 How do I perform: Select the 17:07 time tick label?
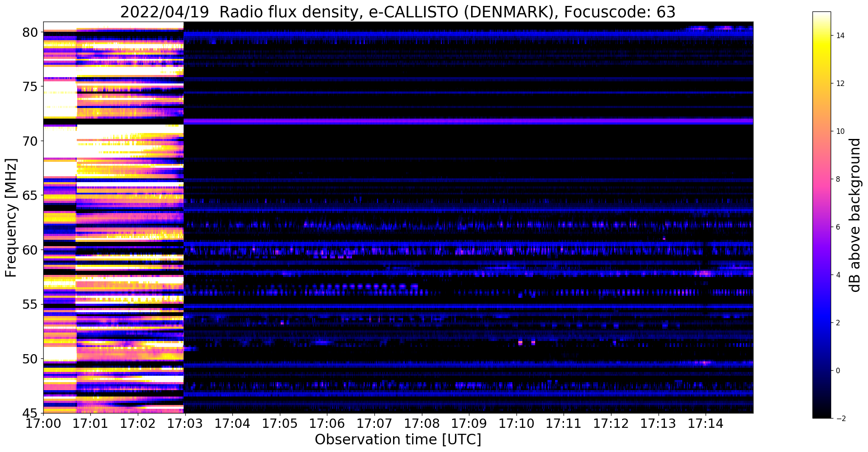[x=374, y=424]
